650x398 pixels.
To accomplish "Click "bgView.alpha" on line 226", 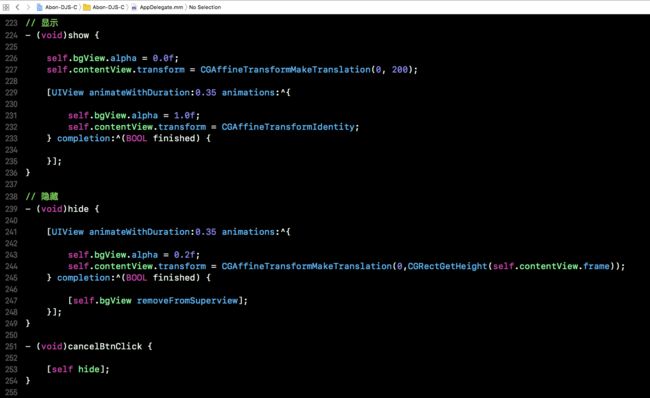I will click(104, 58).
